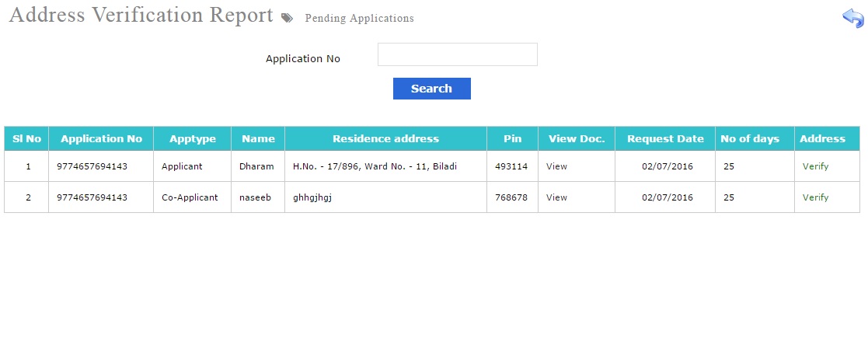Click the tag icon beside report title
This screenshot has height=349, width=868.
point(287,19)
